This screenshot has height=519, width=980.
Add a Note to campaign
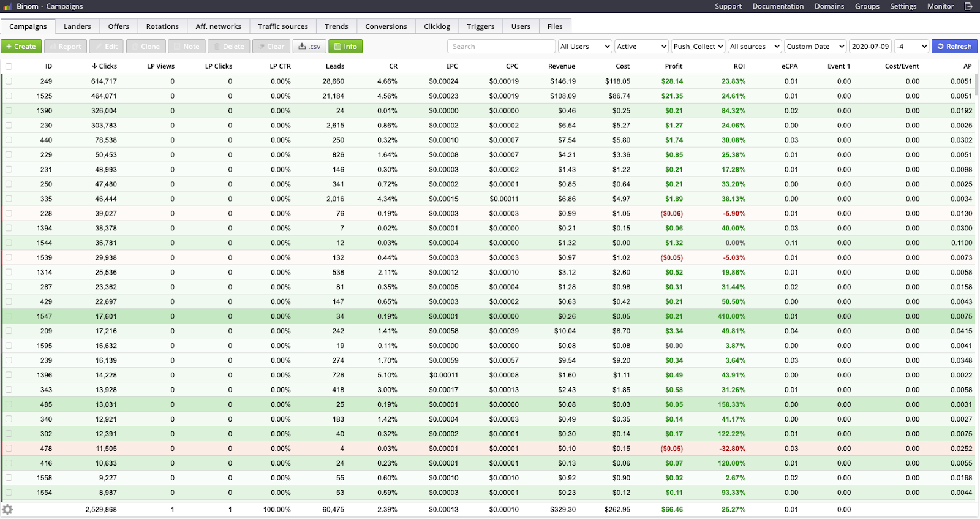(186, 47)
